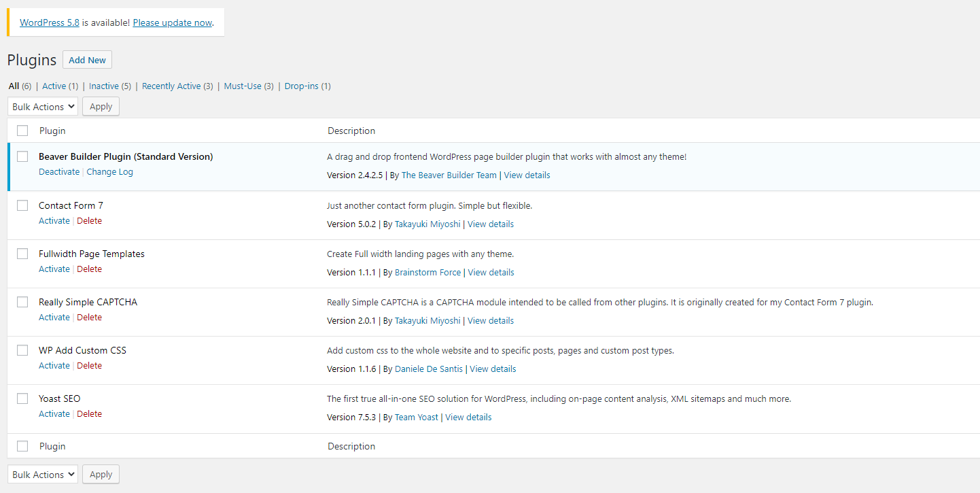Delete Fullwidth Page Templates plugin

click(x=89, y=269)
